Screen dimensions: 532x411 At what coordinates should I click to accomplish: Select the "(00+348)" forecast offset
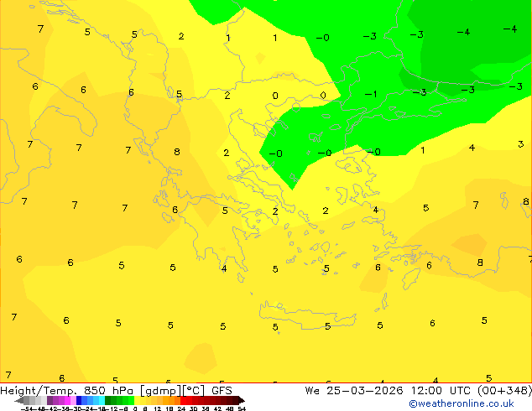(x=505, y=391)
